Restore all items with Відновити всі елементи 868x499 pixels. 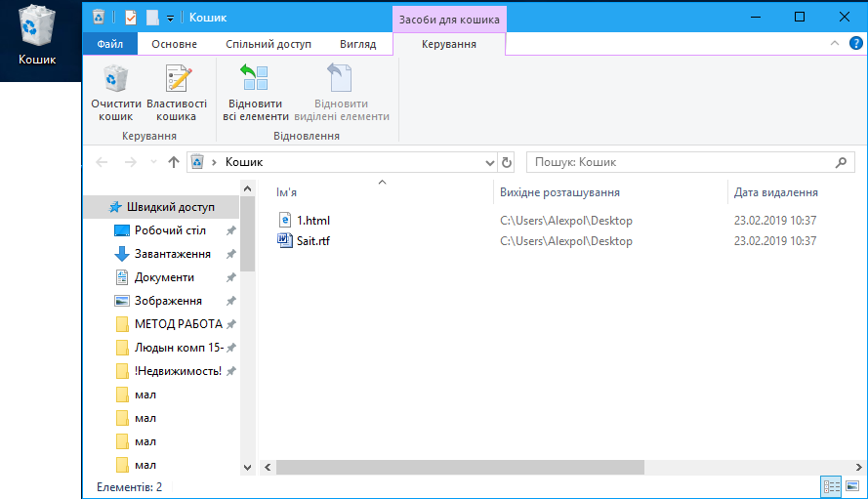tap(255, 93)
